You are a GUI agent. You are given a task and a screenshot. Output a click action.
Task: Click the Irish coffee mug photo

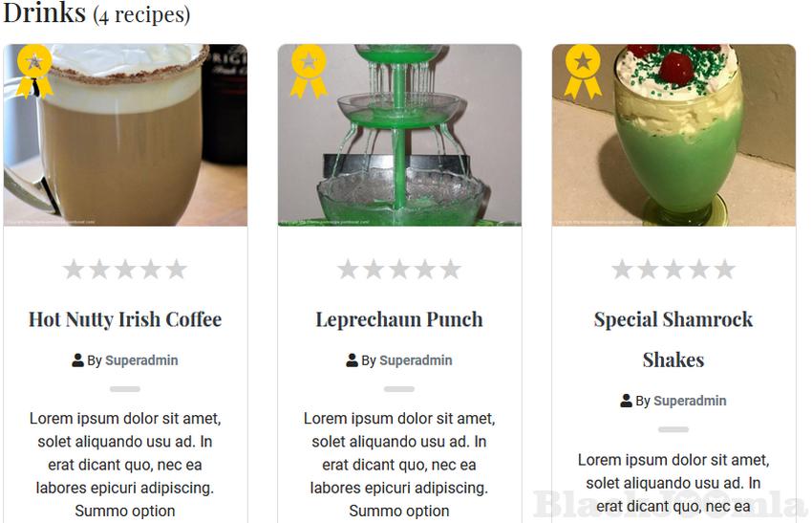pyautogui.click(x=125, y=135)
